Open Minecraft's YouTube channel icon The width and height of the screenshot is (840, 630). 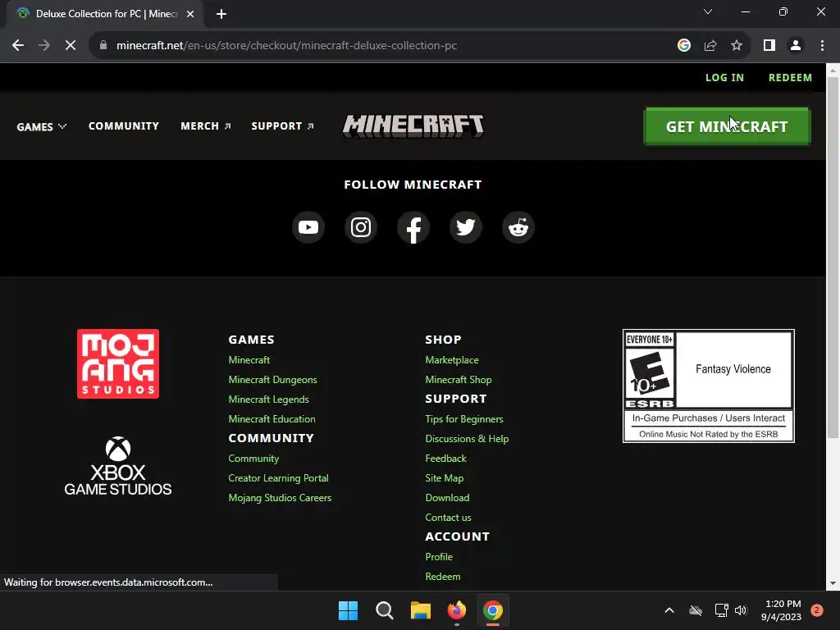click(308, 227)
